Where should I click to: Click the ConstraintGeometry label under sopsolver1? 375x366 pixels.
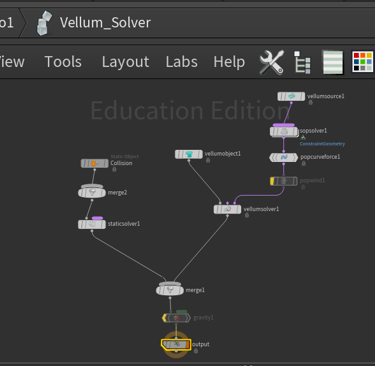point(322,144)
